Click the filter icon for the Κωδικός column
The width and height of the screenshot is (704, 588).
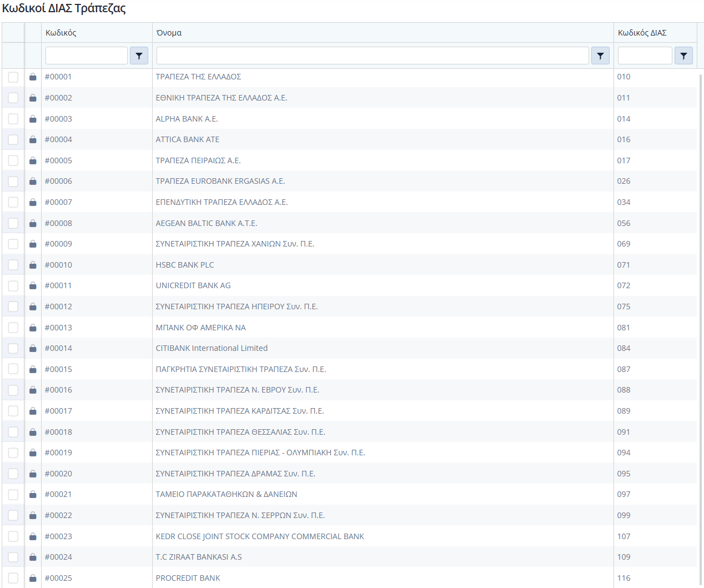click(x=139, y=56)
